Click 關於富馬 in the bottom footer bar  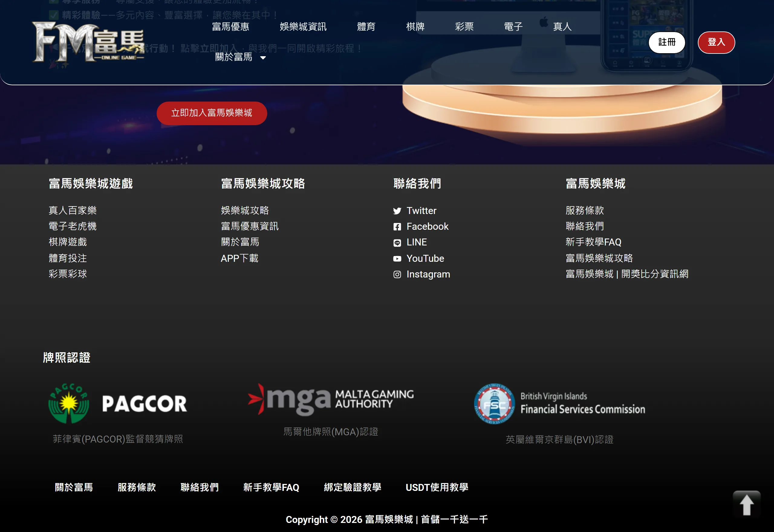(74, 488)
